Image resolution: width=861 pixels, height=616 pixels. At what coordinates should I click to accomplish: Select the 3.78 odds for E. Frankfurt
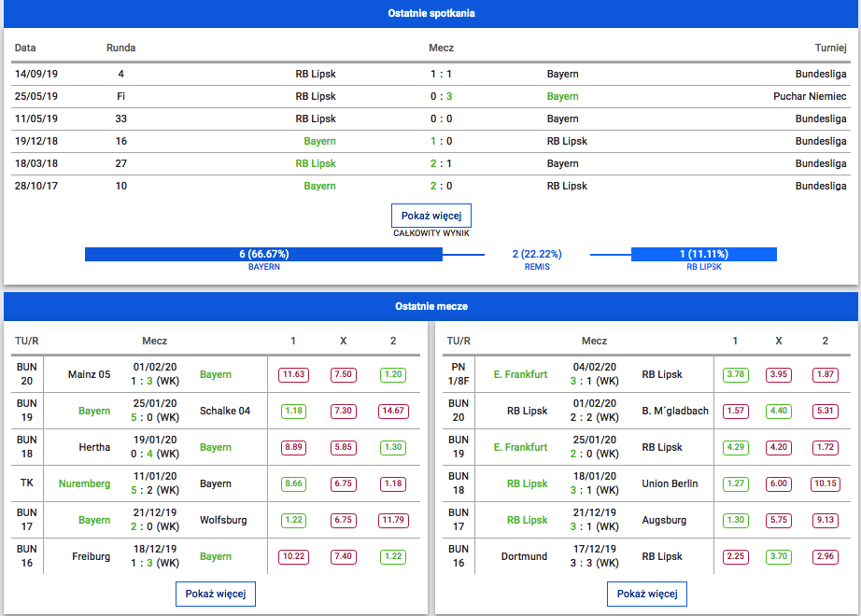pyautogui.click(x=735, y=374)
